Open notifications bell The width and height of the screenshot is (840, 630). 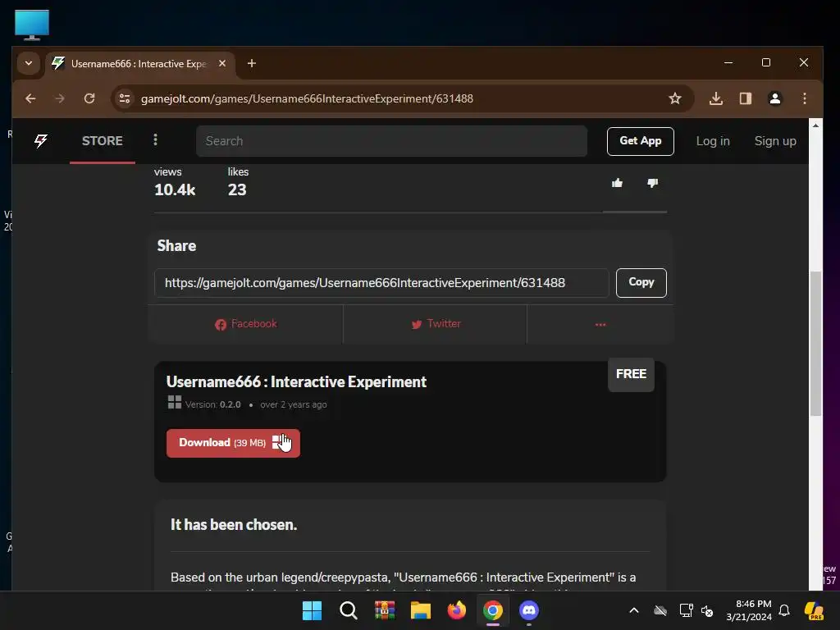(x=783, y=610)
